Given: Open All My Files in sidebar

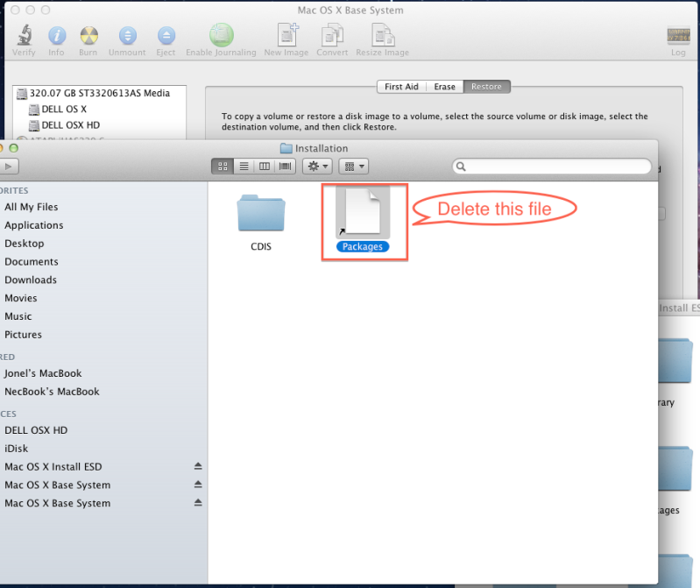Looking at the screenshot, I should (32, 207).
